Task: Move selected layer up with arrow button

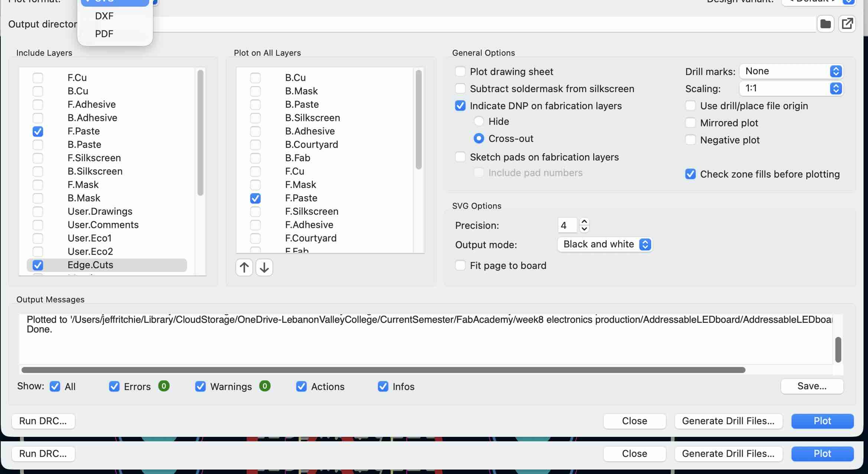Action: click(x=244, y=267)
